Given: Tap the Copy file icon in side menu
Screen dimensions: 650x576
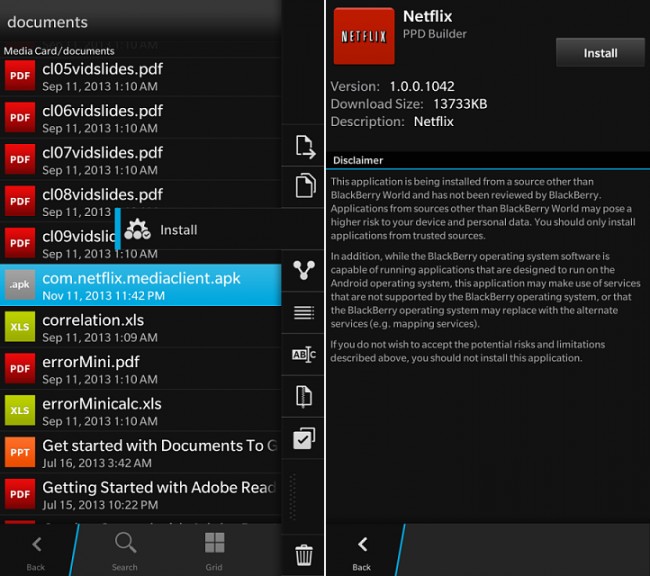Looking at the screenshot, I should pos(306,185).
